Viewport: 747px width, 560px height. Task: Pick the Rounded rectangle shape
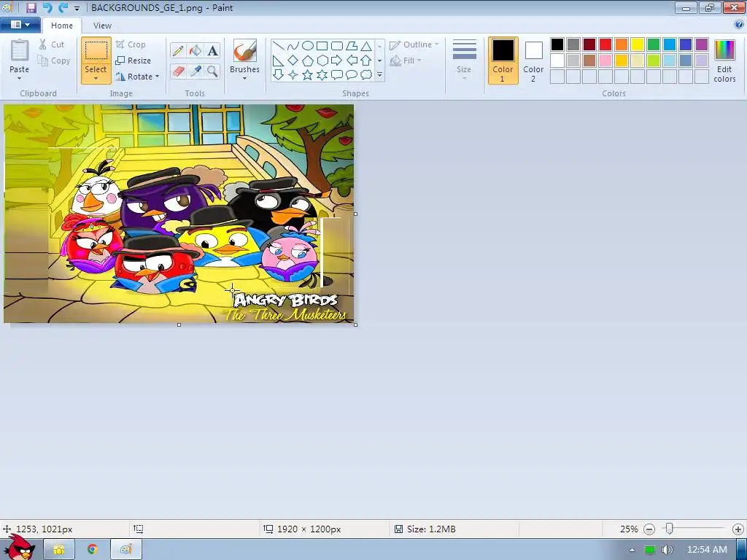[337, 46]
